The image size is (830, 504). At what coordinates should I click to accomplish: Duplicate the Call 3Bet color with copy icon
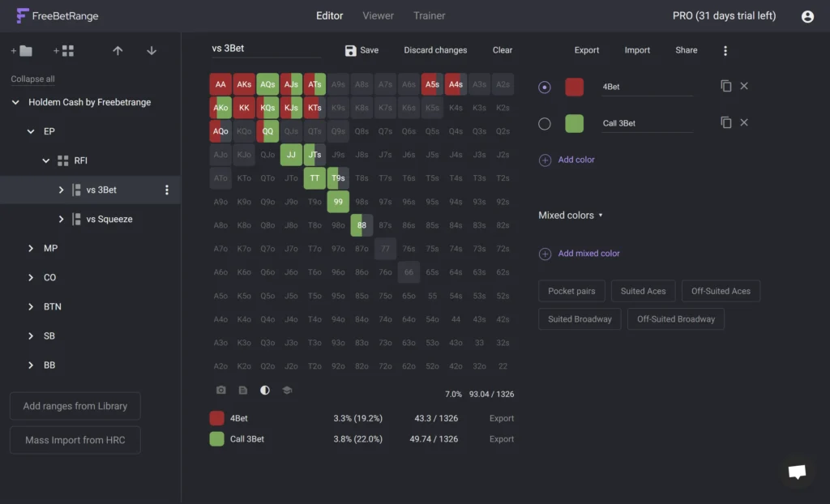(x=725, y=122)
